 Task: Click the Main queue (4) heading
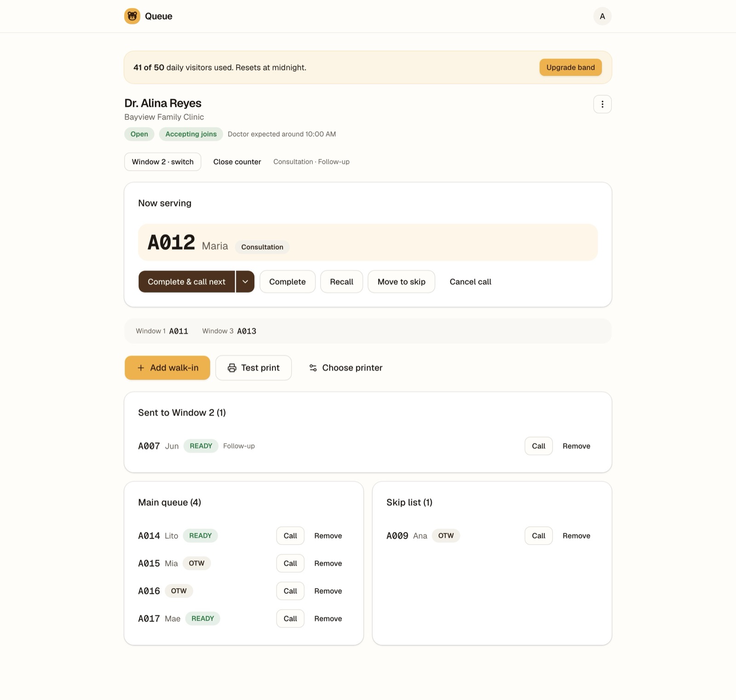pyautogui.click(x=170, y=502)
